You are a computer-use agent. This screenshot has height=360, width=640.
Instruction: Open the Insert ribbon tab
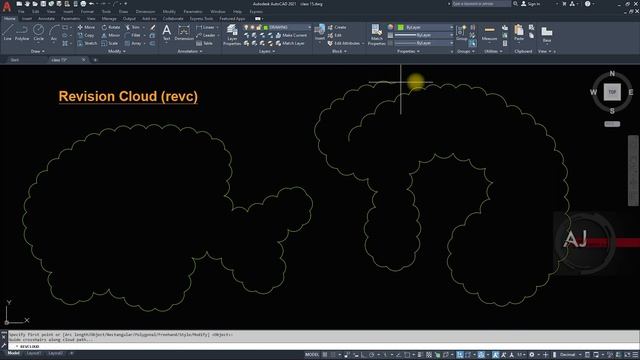(27, 18)
